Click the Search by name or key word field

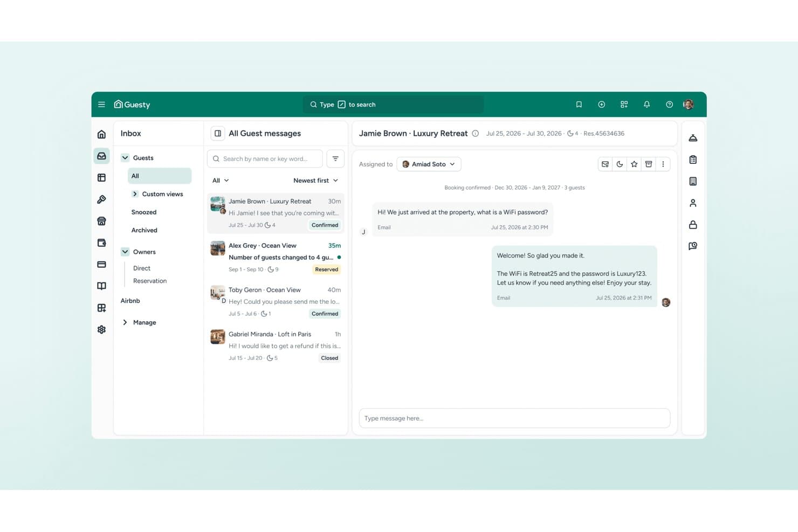[x=265, y=158]
